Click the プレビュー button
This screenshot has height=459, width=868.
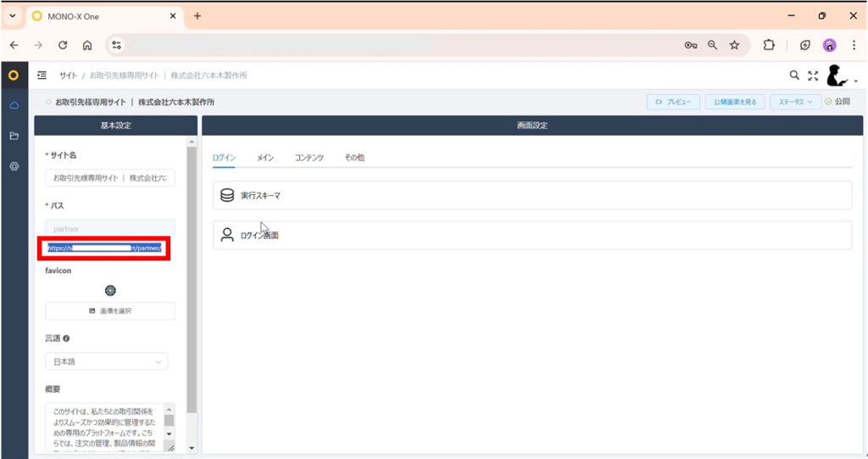[x=673, y=102]
